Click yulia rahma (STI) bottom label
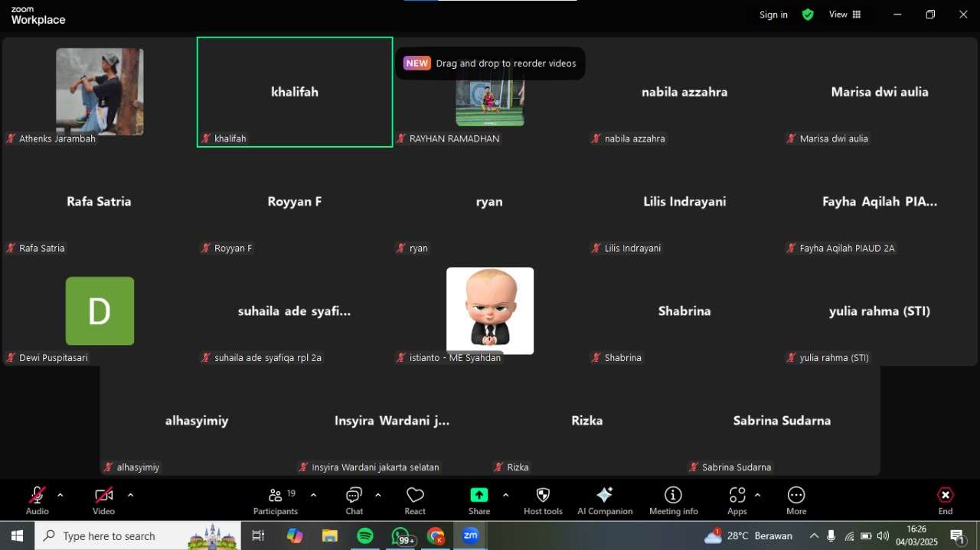The image size is (980, 550). point(835,357)
